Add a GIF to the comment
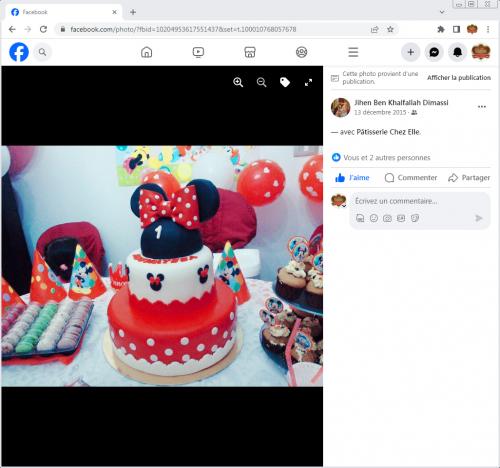 tap(401, 218)
